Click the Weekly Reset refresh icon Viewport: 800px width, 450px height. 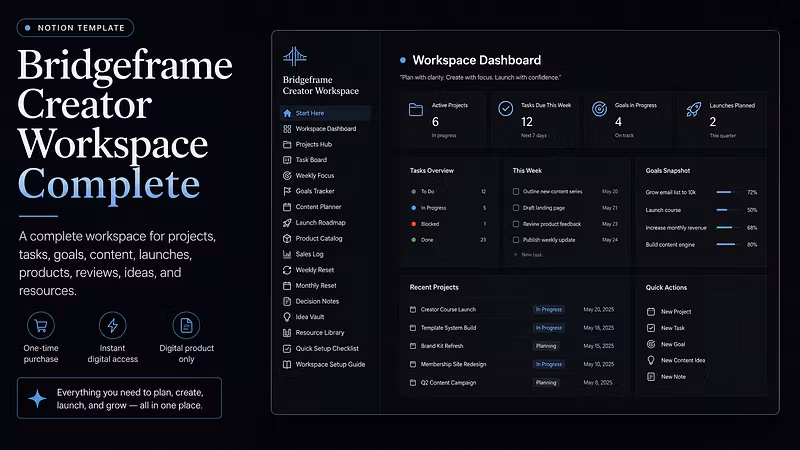(x=287, y=270)
